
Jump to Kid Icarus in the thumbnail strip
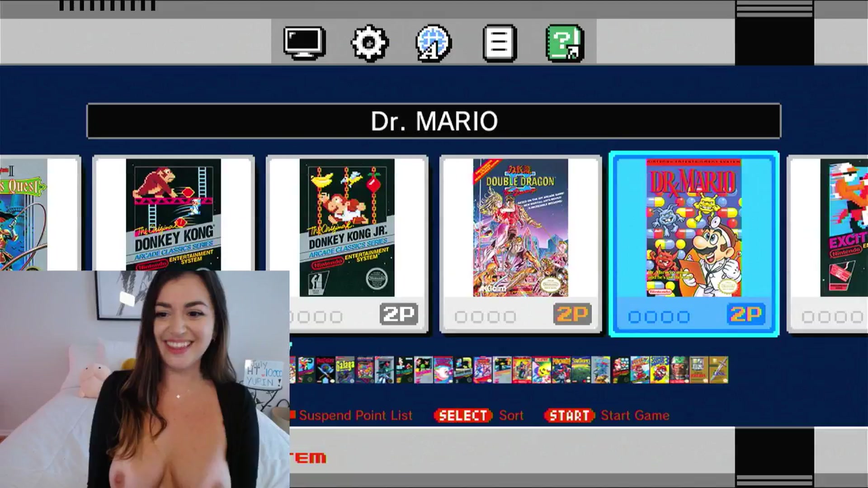(425, 370)
